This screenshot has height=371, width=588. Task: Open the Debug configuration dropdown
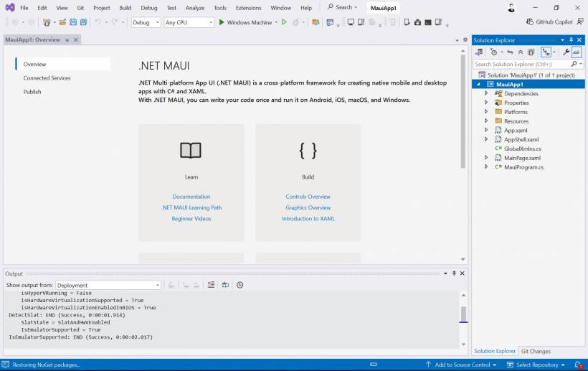[146, 22]
